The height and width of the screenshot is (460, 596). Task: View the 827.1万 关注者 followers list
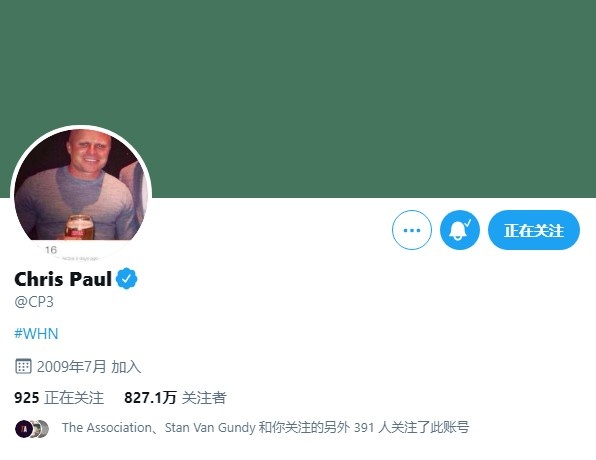(175, 398)
